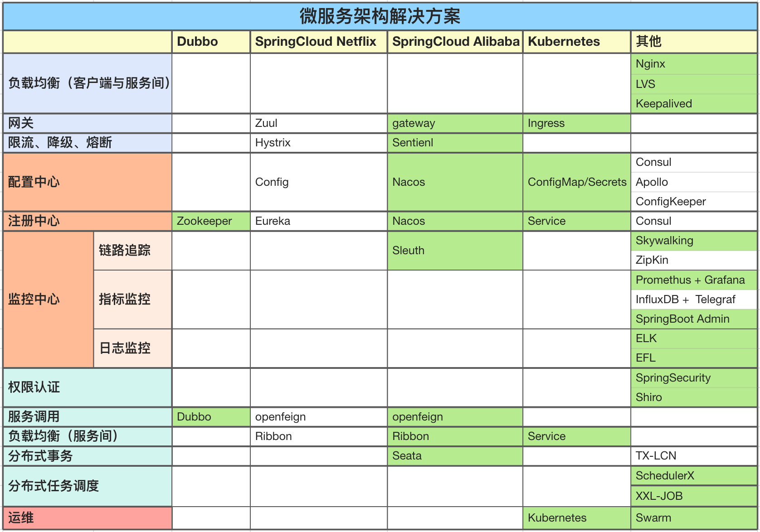Click the "InfluxDB + Telegraf" cell
This screenshot has width=760, height=532.
(694, 300)
